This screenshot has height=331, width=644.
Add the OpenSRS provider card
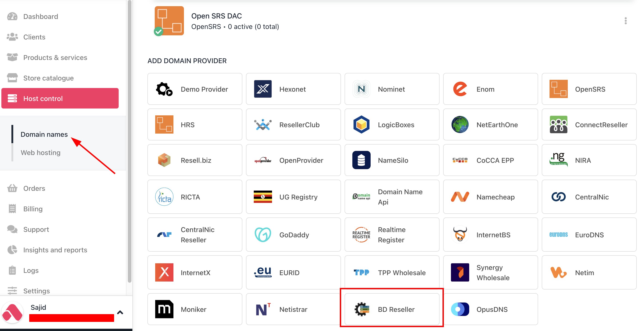click(x=589, y=89)
